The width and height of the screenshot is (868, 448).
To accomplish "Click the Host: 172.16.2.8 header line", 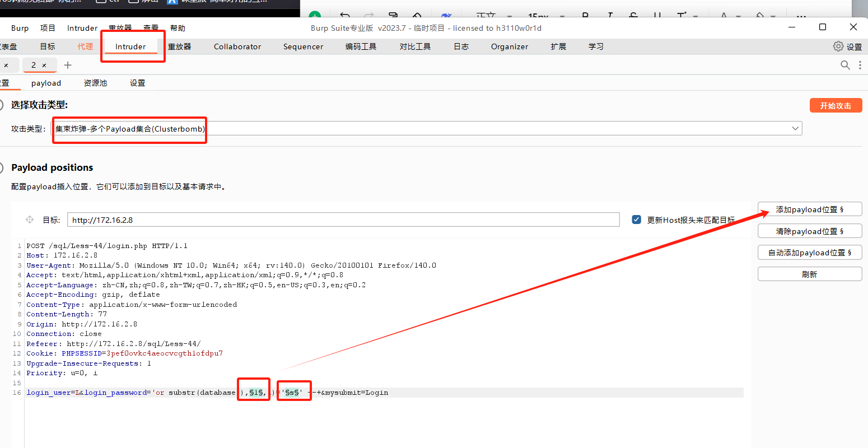I will click(62, 255).
